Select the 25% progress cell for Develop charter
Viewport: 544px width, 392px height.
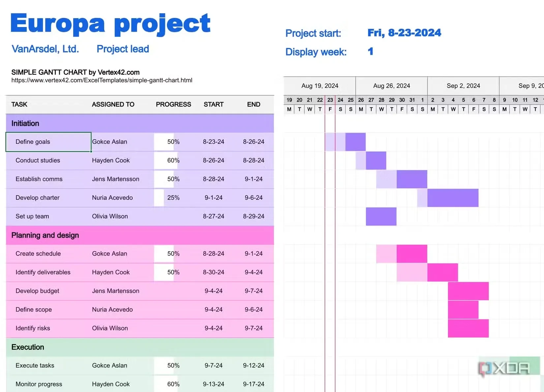click(x=173, y=197)
